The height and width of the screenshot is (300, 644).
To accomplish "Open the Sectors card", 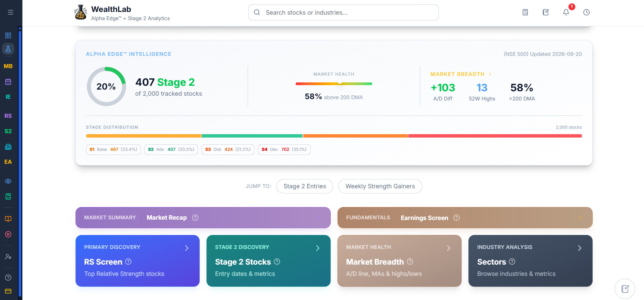I will tap(530, 261).
